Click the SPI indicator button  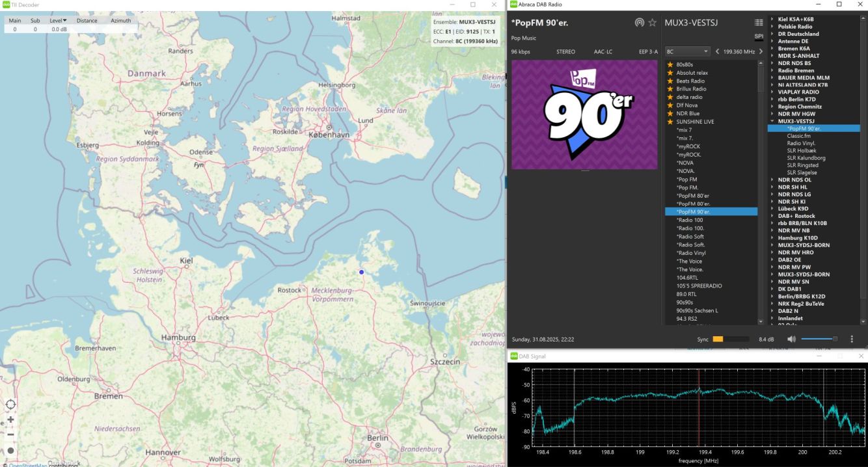(x=759, y=36)
